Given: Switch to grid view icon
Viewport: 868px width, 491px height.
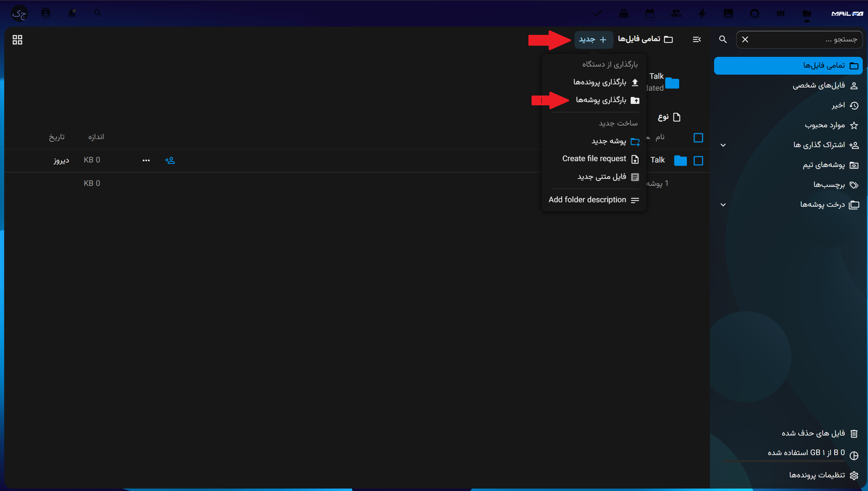Looking at the screenshot, I should (x=17, y=40).
